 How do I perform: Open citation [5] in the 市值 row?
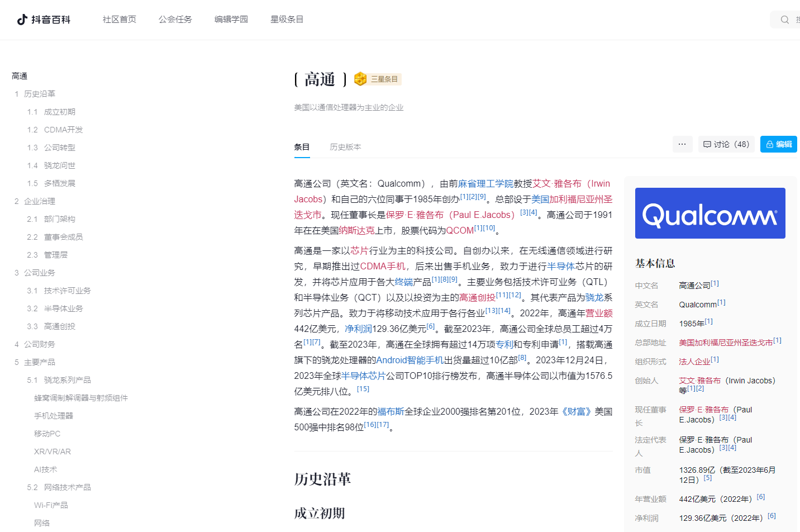(x=708, y=478)
